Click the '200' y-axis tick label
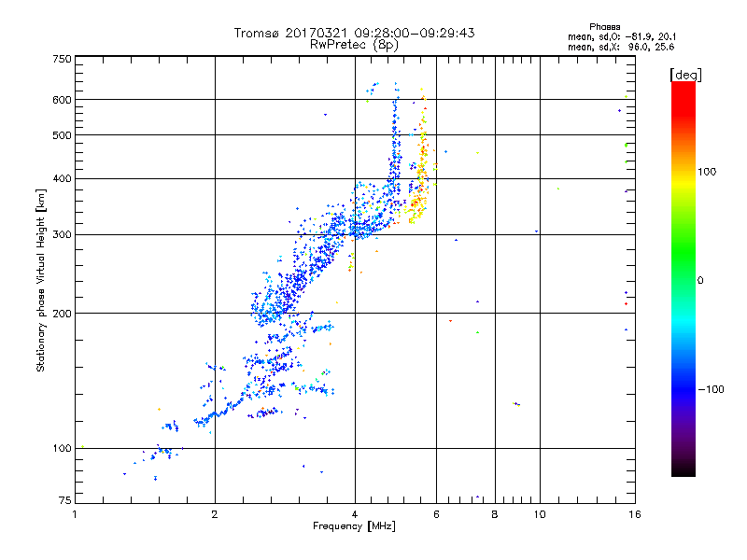747x560 pixels. pyautogui.click(x=62, y=314)
